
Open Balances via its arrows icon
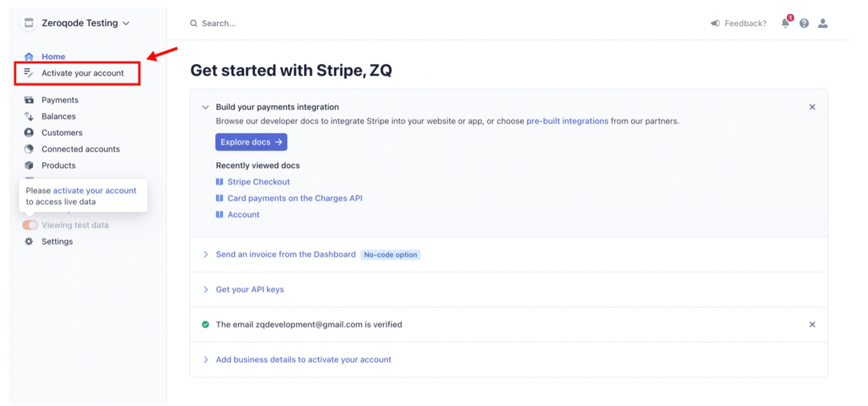[x=29, y=116]
